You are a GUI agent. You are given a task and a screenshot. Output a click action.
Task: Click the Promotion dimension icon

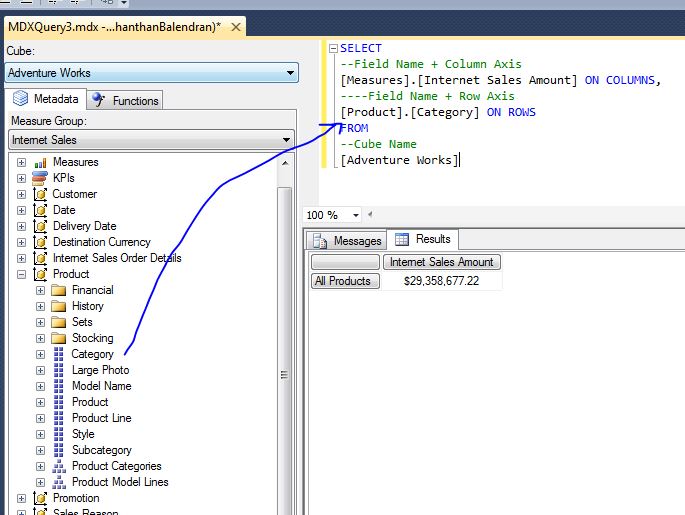pyautogui.click(x=40, y=498)
